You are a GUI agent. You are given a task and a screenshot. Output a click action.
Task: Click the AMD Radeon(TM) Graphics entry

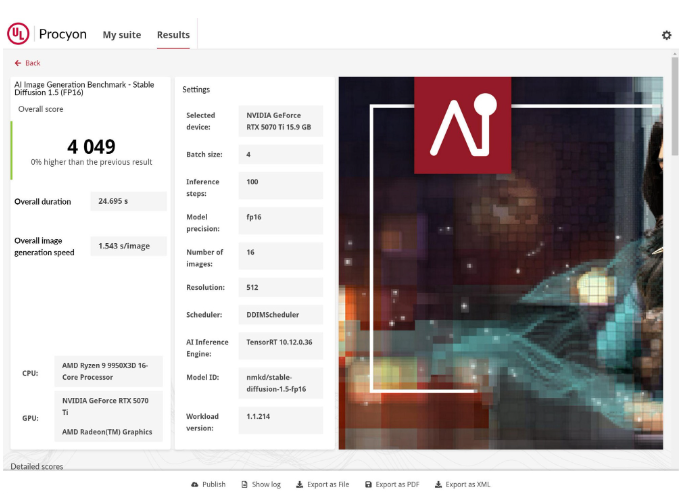tap(107, 432)
